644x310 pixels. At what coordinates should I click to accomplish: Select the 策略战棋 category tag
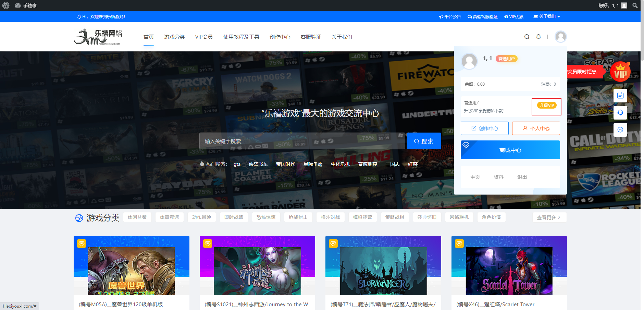pos(395,217)
